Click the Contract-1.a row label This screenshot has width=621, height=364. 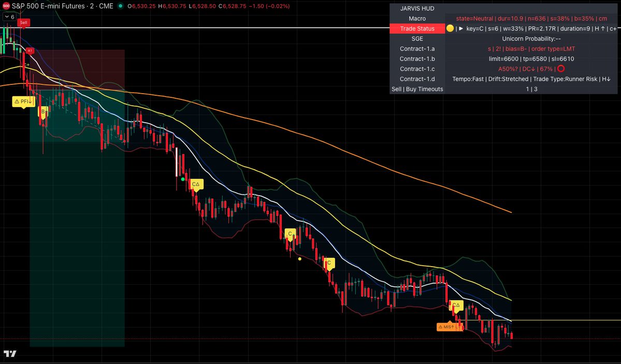pyautogui.click(x=417, y=49)
